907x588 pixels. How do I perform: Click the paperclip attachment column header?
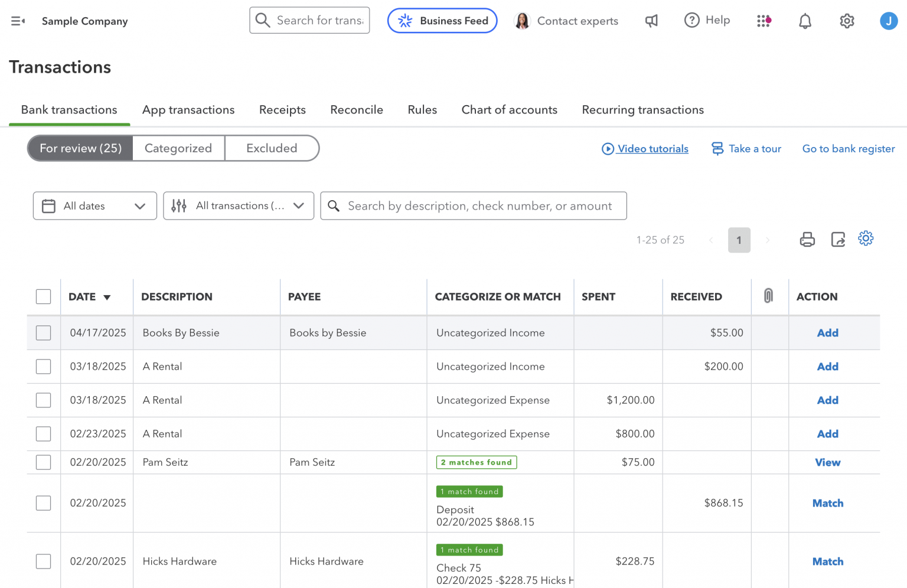point(769,296)
